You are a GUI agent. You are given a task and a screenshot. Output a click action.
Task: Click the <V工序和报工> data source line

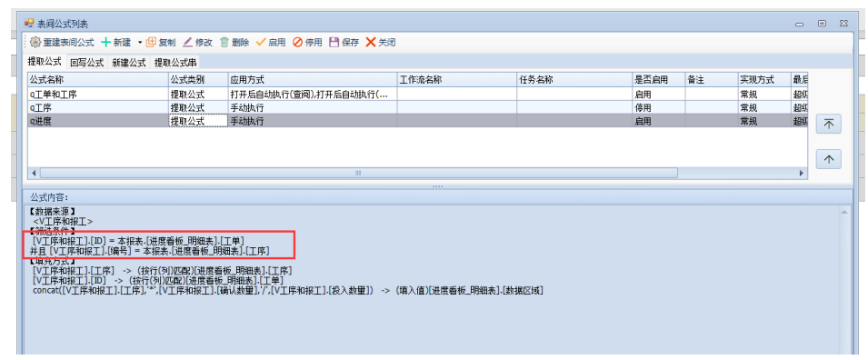(63, 221)
